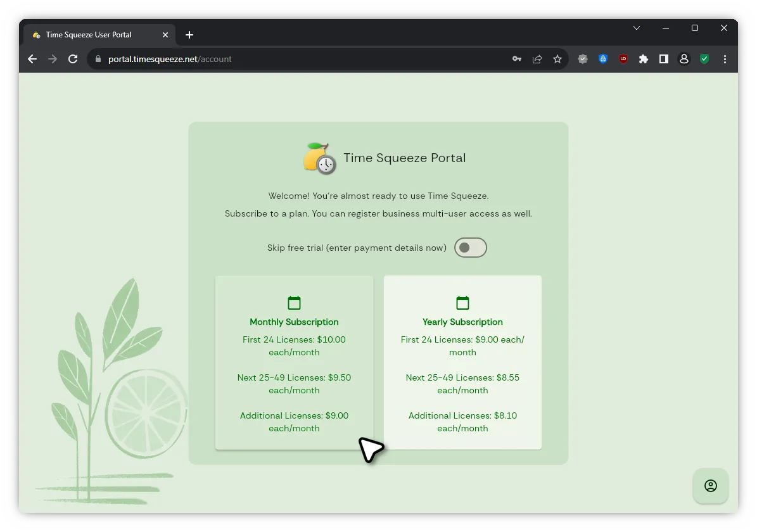Click the Monthly Subscription calendar icon
This screenshot has height=532, width=757.
pos(294,303)
